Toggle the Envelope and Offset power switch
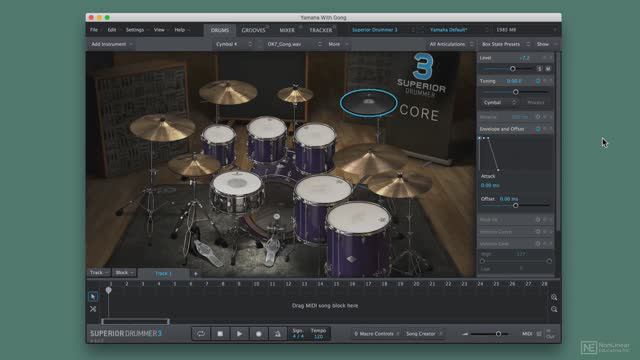Image resolution: width=640 pixels, height=360 pixels. [x=538, y=129]
